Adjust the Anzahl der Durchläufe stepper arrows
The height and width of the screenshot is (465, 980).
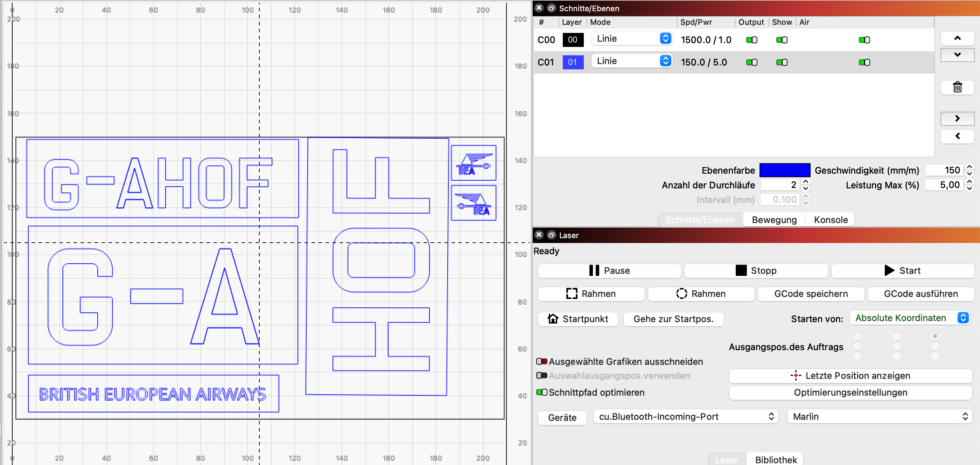click(805, 185)
